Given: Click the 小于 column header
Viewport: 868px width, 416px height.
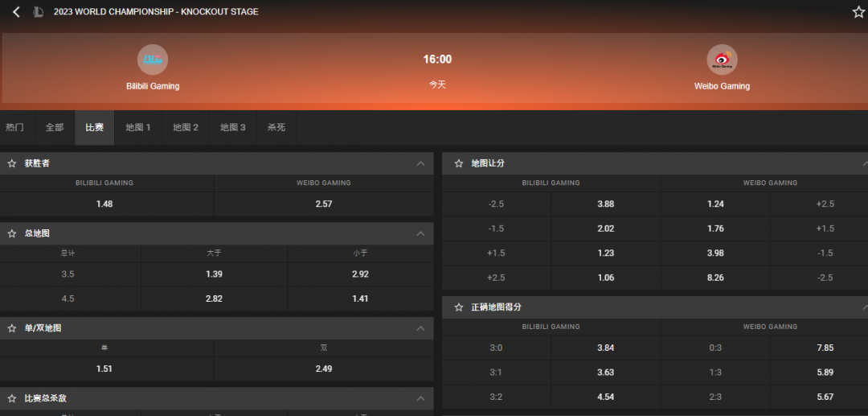Looking at the screenshot, I should click(x=360, y=253).
